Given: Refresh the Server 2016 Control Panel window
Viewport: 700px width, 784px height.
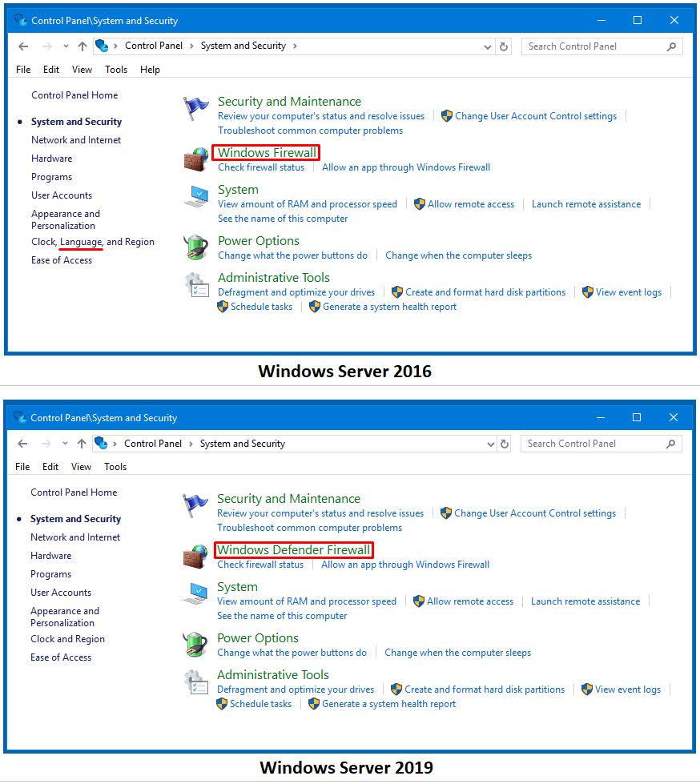Looking at the screenshot, I should click(x=504, y=46).
